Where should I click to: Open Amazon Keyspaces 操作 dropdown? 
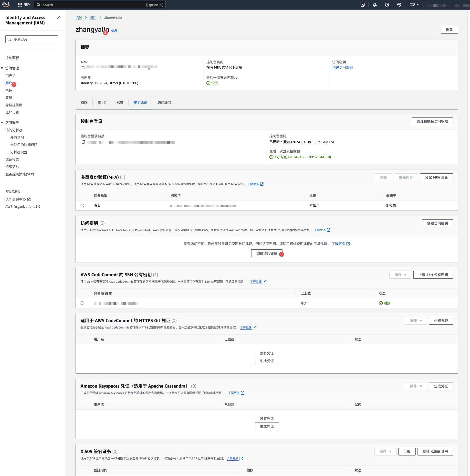[416, 386]
